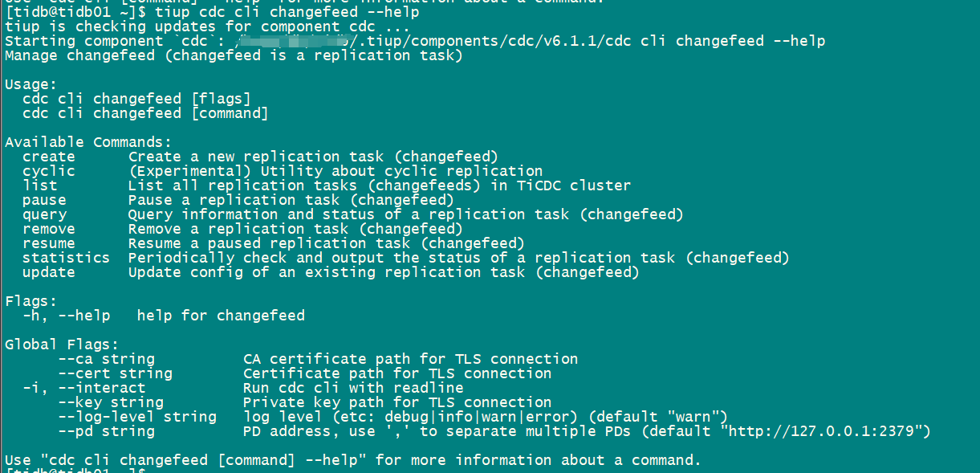
Task: Click the '--key string' flag
Action: [x=111, y=402]
